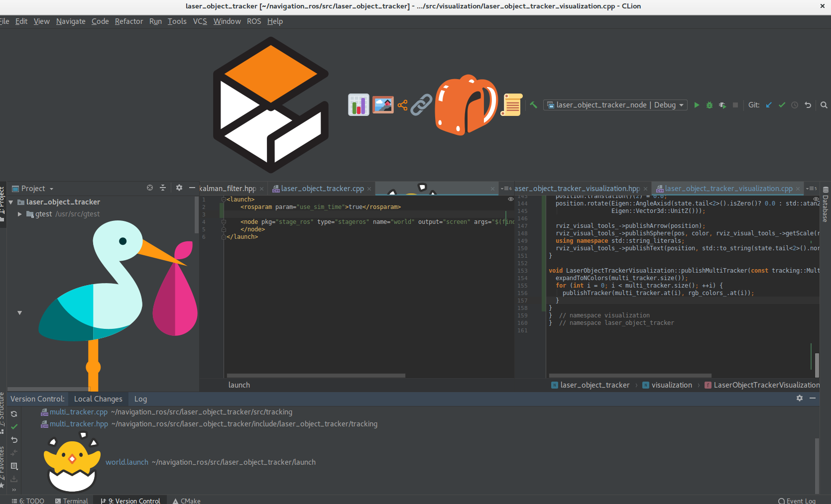
Task: Switch to laser_object_tracker_visualization.cpp tab
Action: point(729,189)
